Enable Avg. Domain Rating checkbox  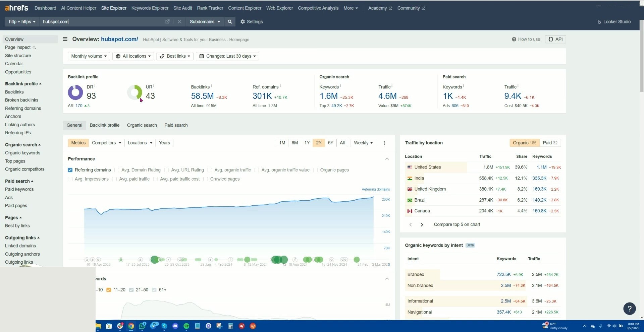click(x=117, y=170)
